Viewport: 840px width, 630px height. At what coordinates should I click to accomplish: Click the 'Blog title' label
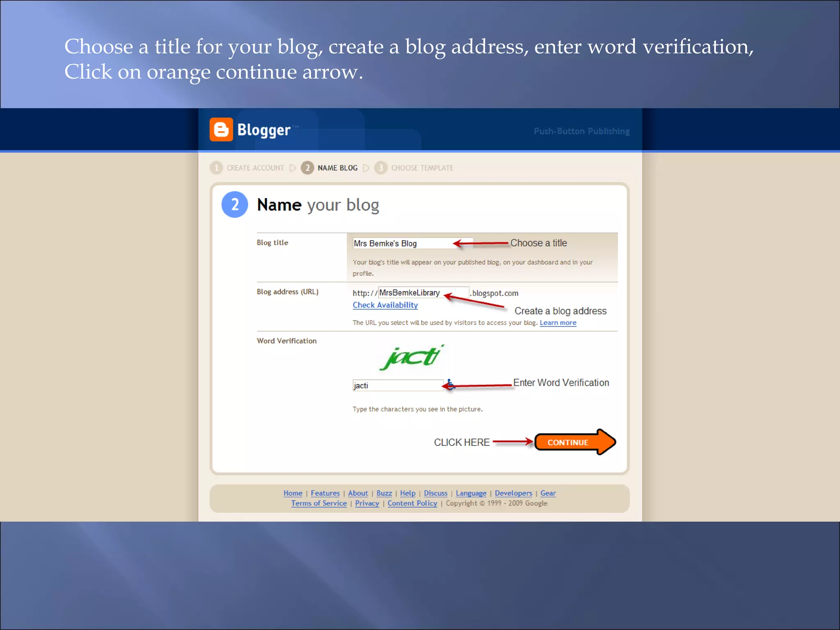[272, 242]
